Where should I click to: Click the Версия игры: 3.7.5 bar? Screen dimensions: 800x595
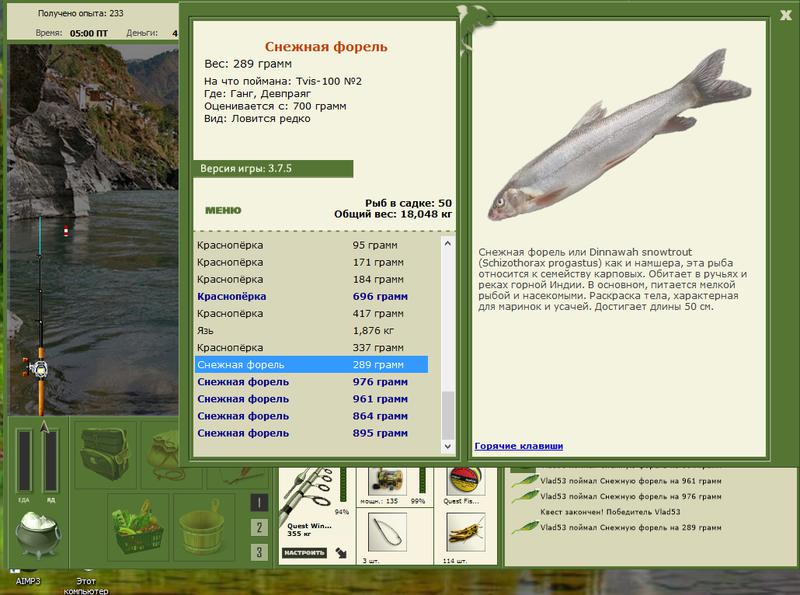(273, 169)
